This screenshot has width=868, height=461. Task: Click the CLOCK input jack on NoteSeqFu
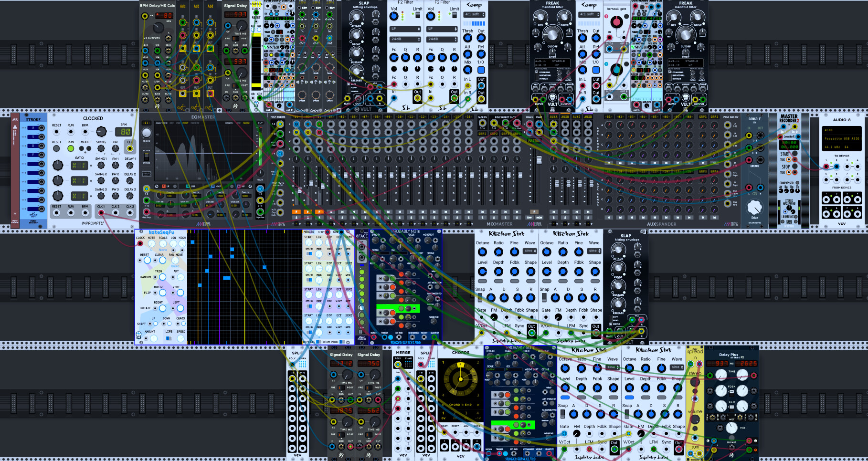click(140, 243)
